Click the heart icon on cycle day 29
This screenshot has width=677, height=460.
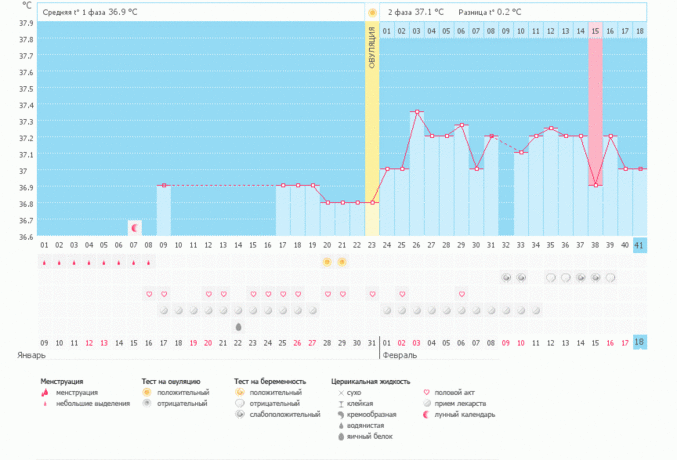[461, 294]
